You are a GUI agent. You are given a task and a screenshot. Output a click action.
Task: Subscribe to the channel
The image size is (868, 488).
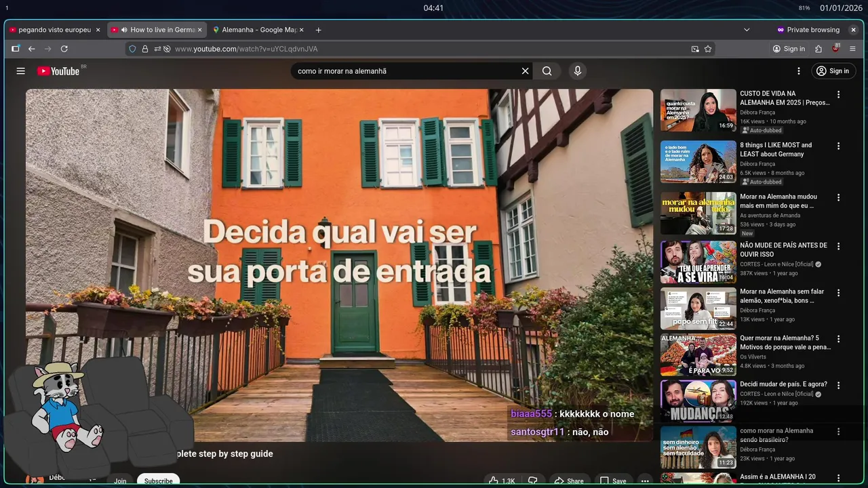pyautogui.click(x=158, y=481)
